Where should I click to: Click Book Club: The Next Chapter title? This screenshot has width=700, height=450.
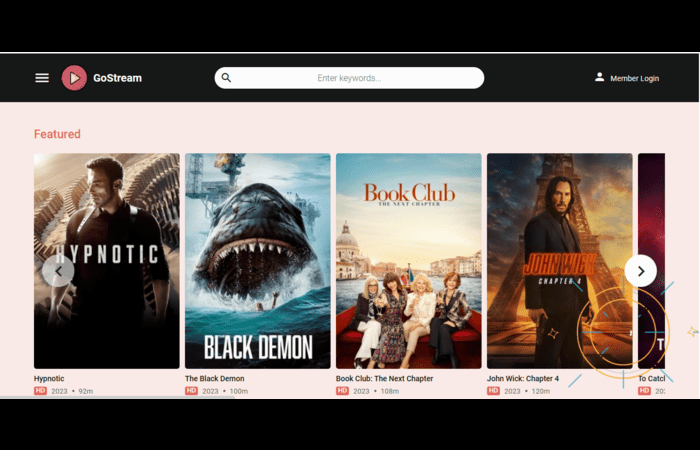(x=384, y=379)
